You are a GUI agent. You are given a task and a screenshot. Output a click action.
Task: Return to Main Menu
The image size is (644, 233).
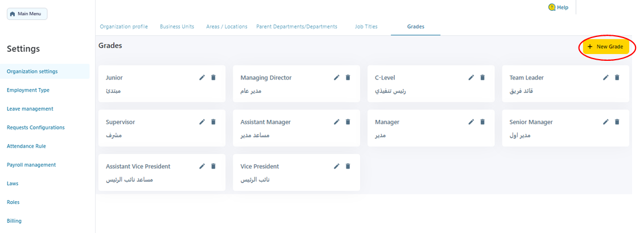(27, 14)
